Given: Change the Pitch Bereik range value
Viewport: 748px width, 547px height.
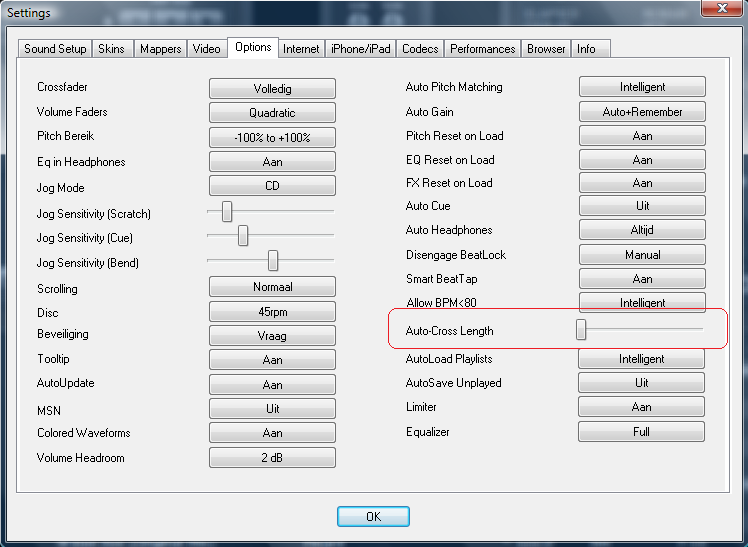Looking at the screenshot, I should point(272,137).
